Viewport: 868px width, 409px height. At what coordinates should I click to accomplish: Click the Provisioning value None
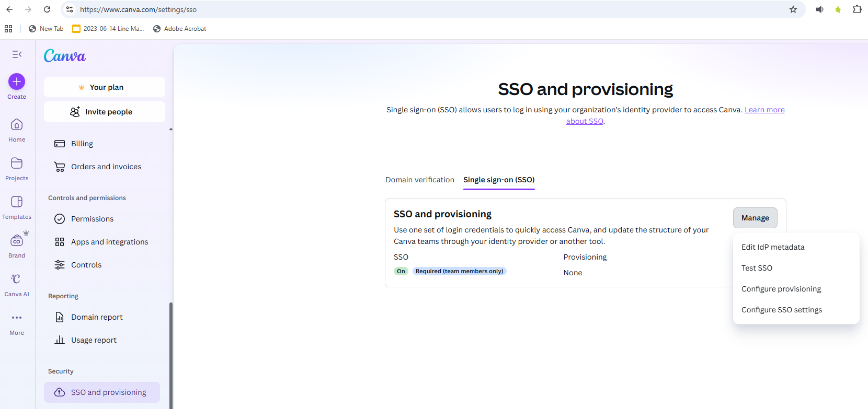pos(573,273)
